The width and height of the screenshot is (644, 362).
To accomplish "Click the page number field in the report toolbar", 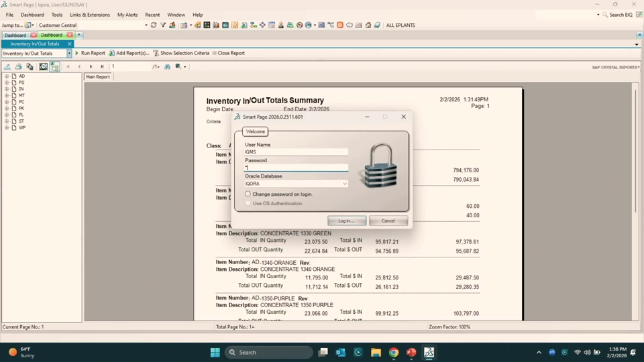I will [131, 66].
